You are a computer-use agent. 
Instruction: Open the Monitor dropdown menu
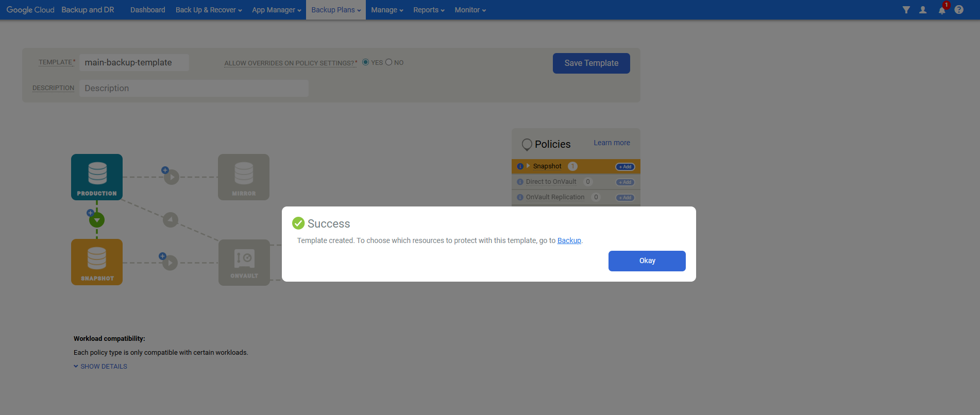click(x=470, y=10)
